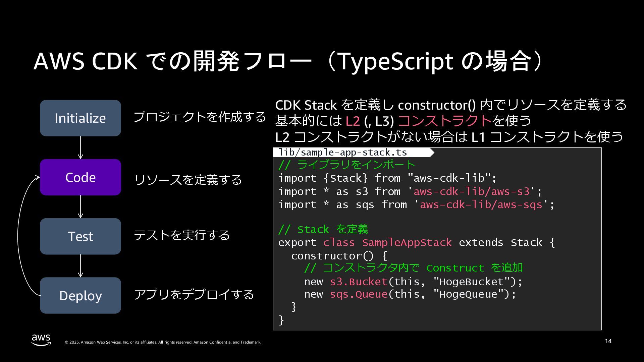Click the page number 14
Viewport: 644px width, 362px height.
click(608, 341)
